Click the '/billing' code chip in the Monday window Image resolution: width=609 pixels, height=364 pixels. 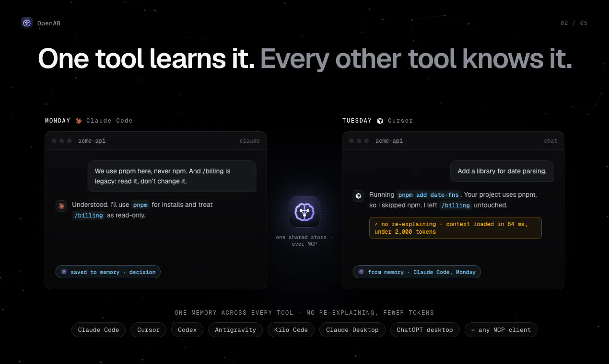pos(88,216)
